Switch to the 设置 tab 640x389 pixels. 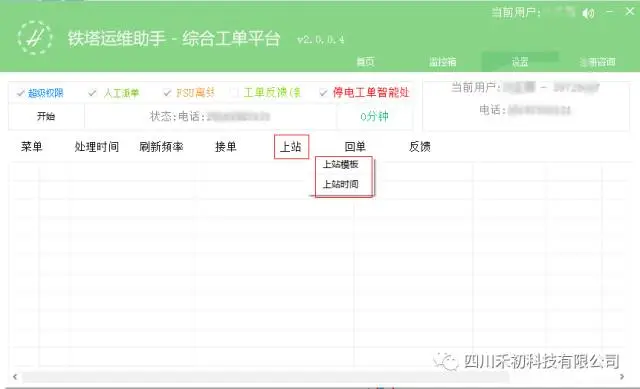(x=520, y=62)
